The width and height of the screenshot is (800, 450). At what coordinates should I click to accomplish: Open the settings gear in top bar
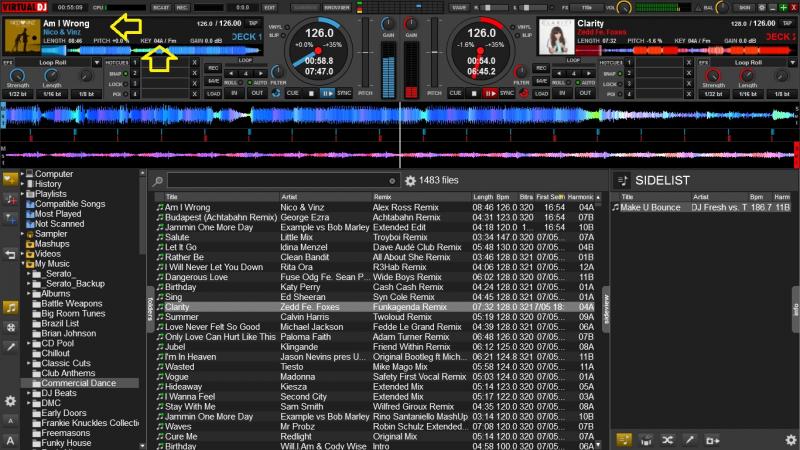pyautogui.click(x=762, y=8)
